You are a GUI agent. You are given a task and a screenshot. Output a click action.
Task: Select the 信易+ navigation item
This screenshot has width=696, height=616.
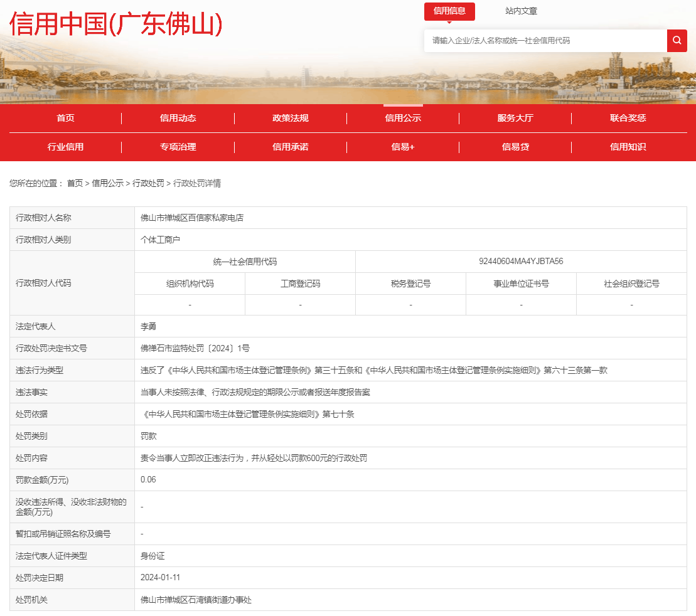click(x=403, y=147)
